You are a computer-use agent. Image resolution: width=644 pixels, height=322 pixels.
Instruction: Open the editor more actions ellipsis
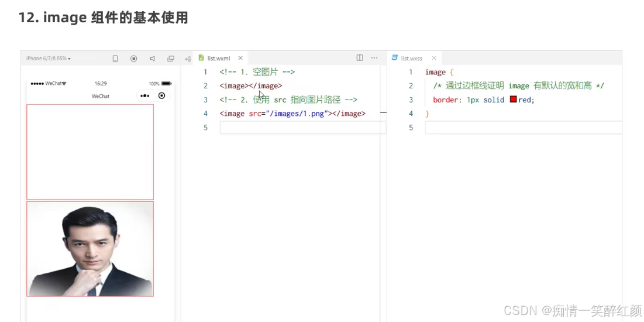[x=374, y=58]
